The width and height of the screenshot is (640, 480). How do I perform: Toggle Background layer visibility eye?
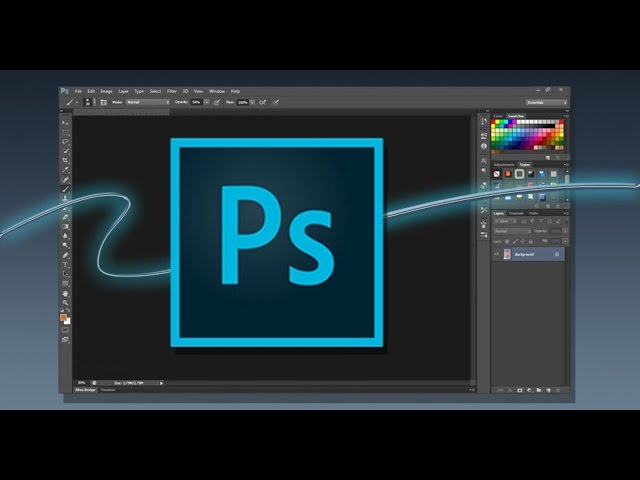click(497, 254)
